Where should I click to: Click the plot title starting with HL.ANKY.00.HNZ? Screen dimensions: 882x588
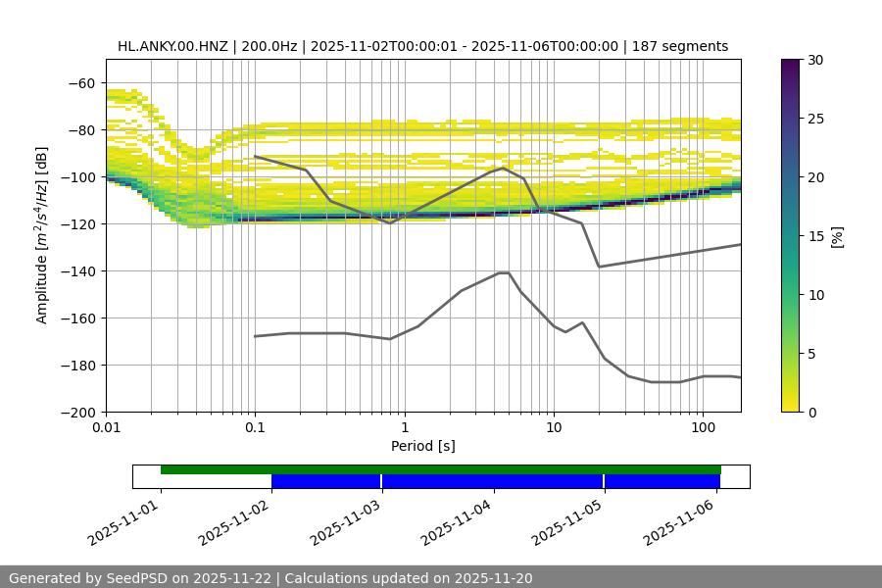pos(422,46)
